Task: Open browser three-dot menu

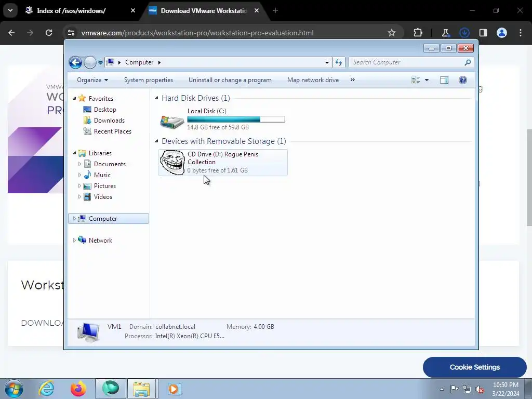Action: [521, 33]
